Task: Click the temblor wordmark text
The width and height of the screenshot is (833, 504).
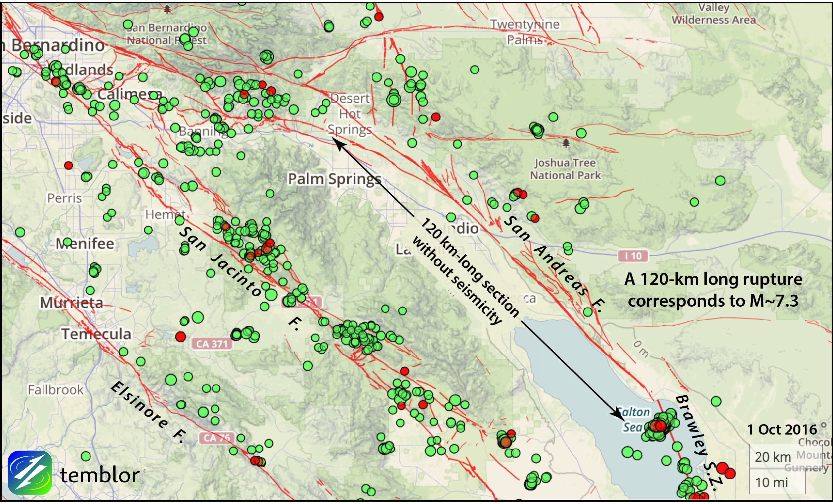Action: 100,475
